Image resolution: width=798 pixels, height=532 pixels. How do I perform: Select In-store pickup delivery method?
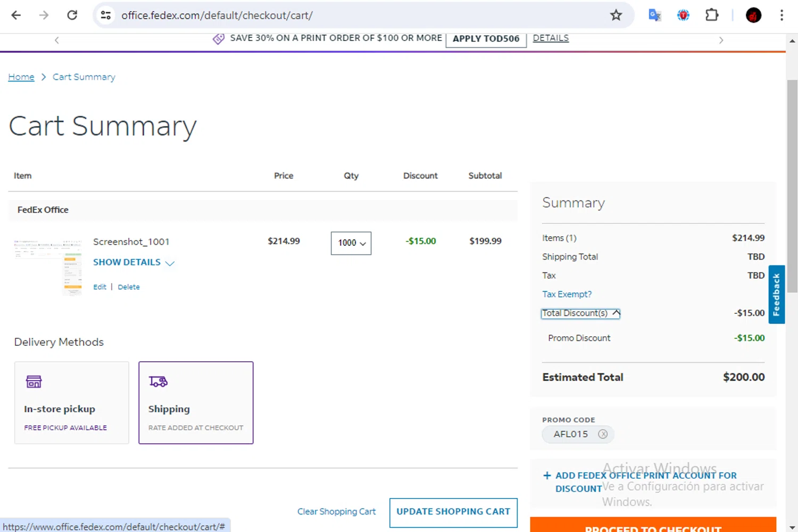click(72, 403)
